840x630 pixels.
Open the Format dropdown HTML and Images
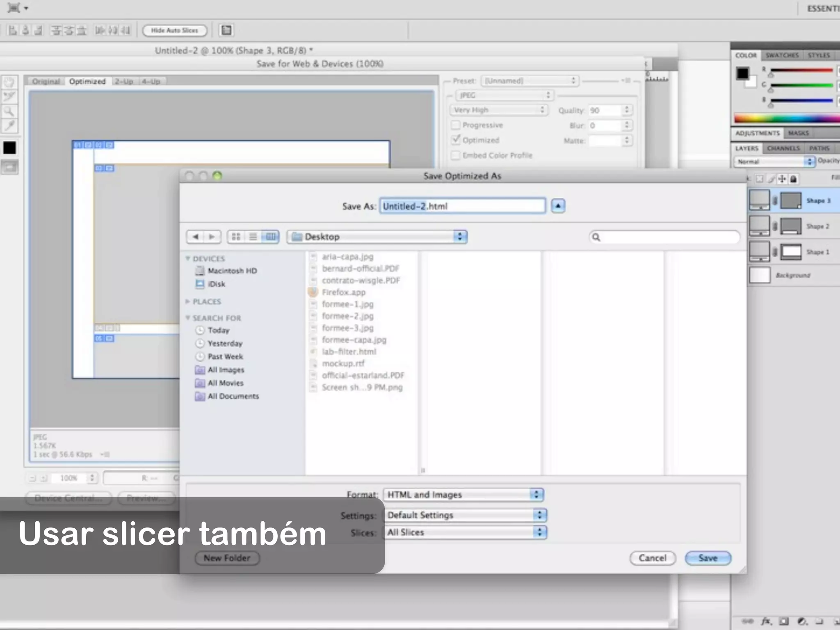point(463,495)
